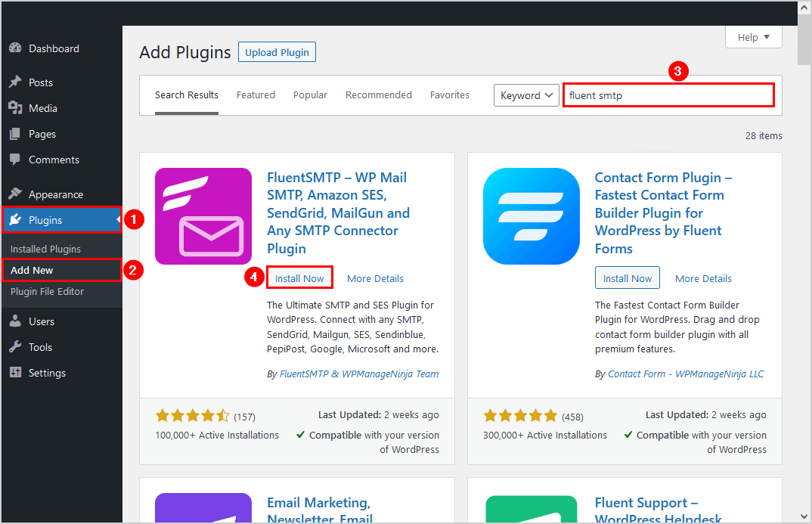812x524 pixels.
Task: Open the FluentSMTP plugin title link
Action: click(x=338, y=212)
